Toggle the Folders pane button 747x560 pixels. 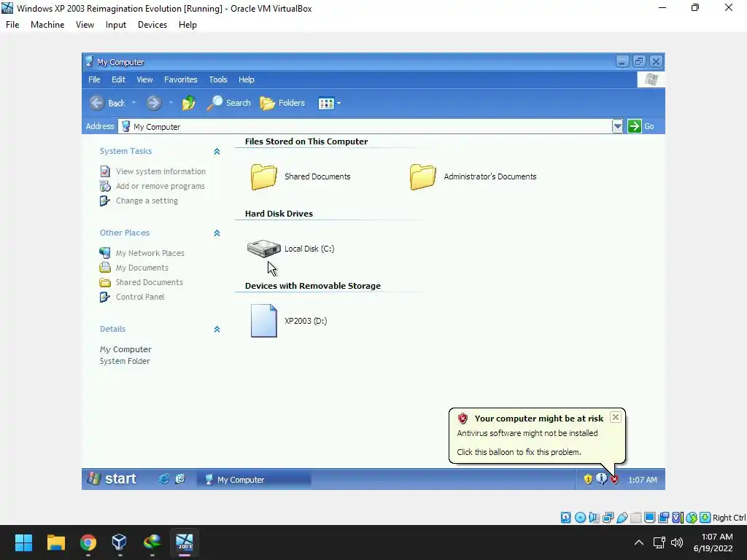tap(282, 103)
